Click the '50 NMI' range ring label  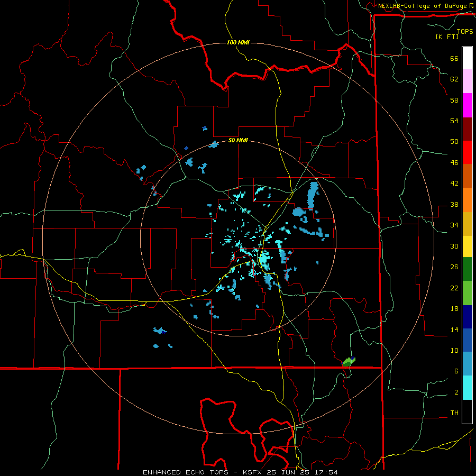[x=238, y=140]
